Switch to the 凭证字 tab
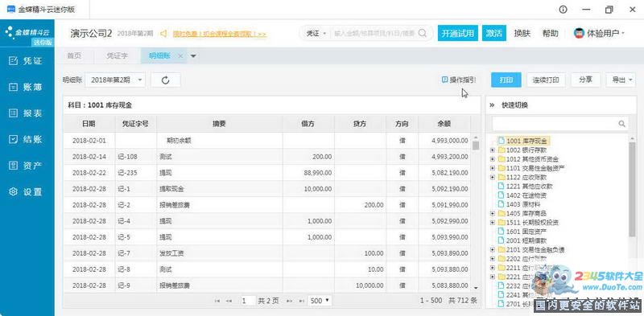This screenshot has width=644, height=316. [117, 55]
